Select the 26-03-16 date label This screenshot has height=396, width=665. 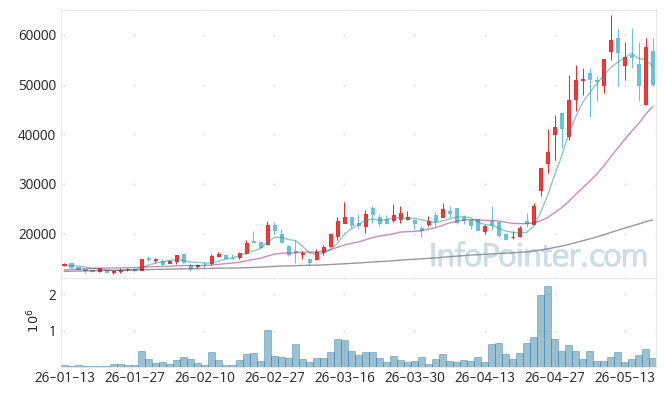pos(345,377)
